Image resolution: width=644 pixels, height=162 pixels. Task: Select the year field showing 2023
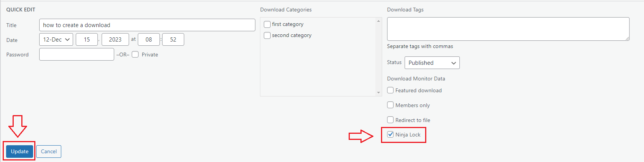coord(115,40)
